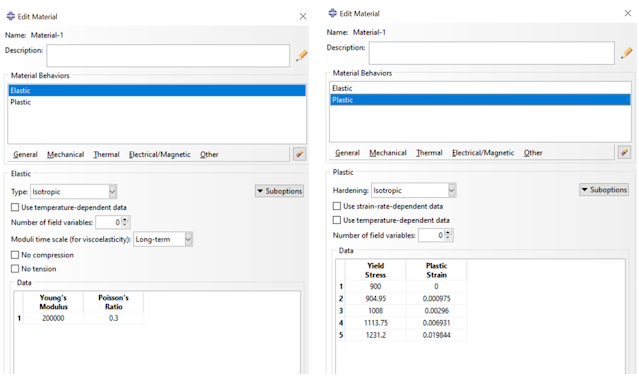Open Other menu in right dialog
This screenshot has height=378, width=639.
pos(533,153)
